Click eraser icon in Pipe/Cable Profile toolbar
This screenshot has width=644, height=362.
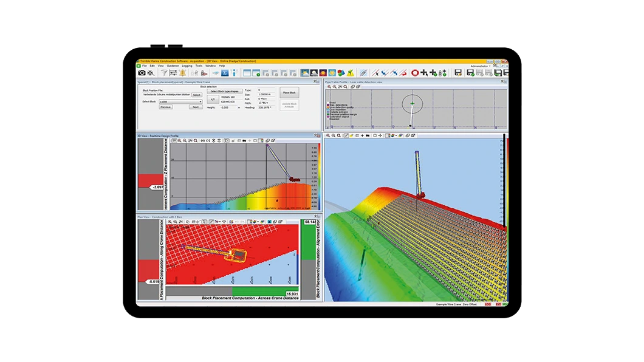click(353, 87)
